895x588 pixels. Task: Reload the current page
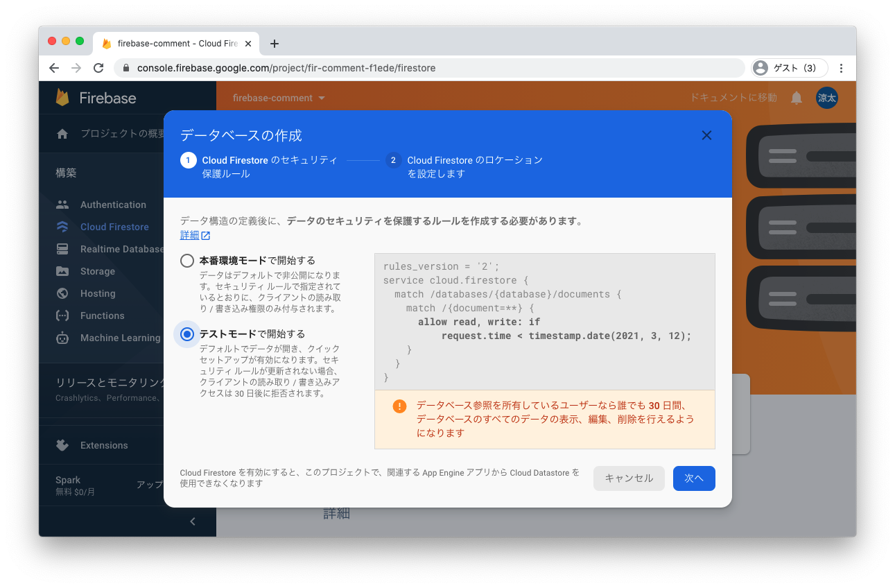coord(98,68)
